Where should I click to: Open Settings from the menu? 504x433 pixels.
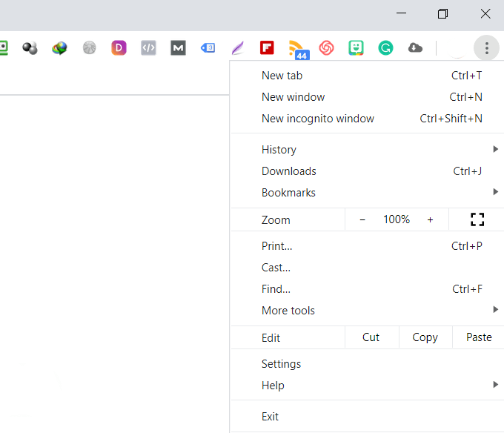pyautogui.click(x=368, y=364)
